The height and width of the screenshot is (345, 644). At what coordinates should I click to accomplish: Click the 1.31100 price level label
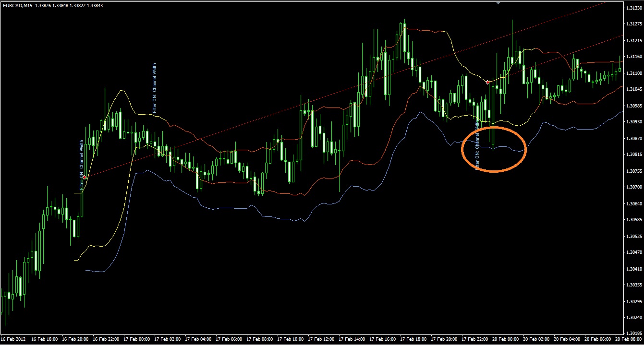point(634,73)
